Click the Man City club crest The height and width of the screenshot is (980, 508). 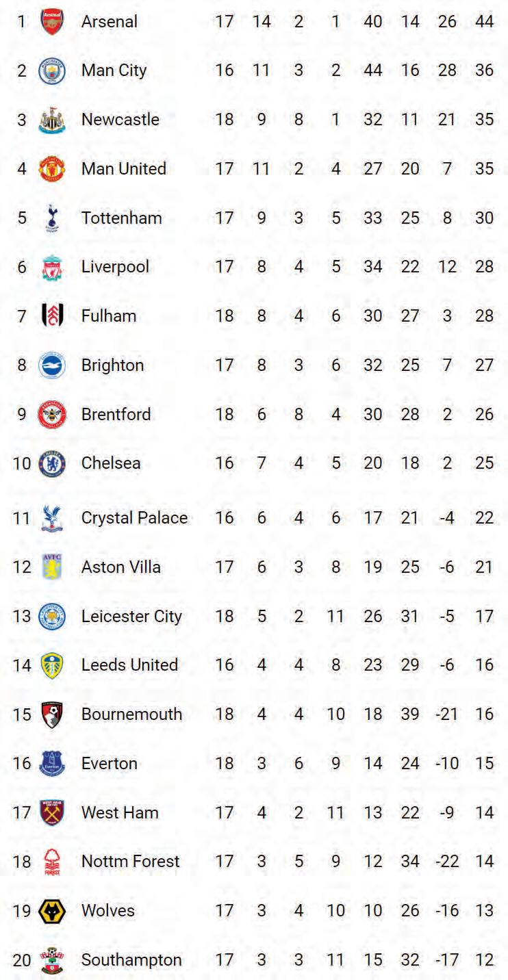click(52, 71)
